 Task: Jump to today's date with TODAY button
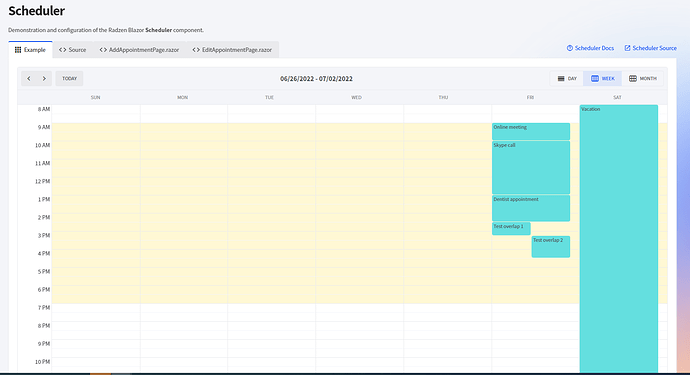[69, 79]
